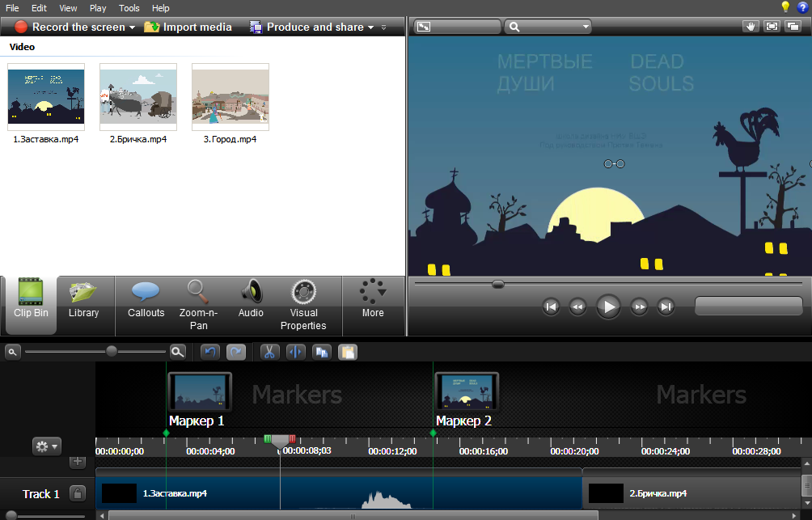
Task: Click the timeline zoom out magnifier
Action: click(x=12, y=352)
